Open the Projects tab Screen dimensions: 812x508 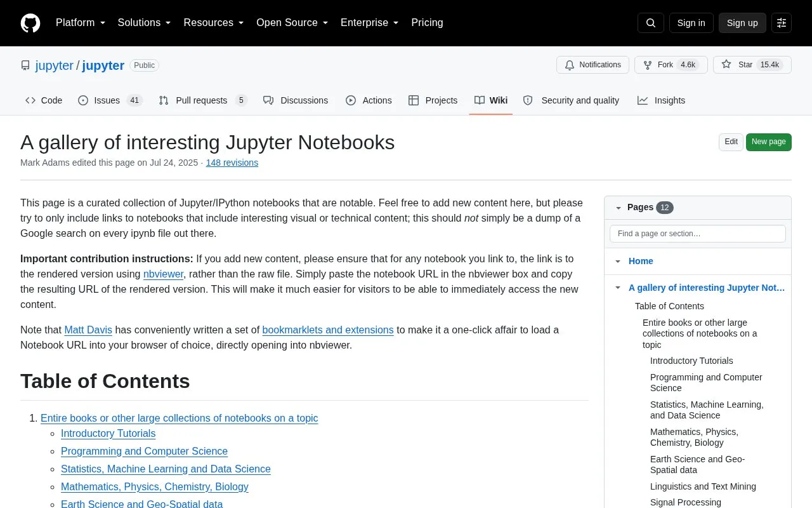[x=433, y=100]
